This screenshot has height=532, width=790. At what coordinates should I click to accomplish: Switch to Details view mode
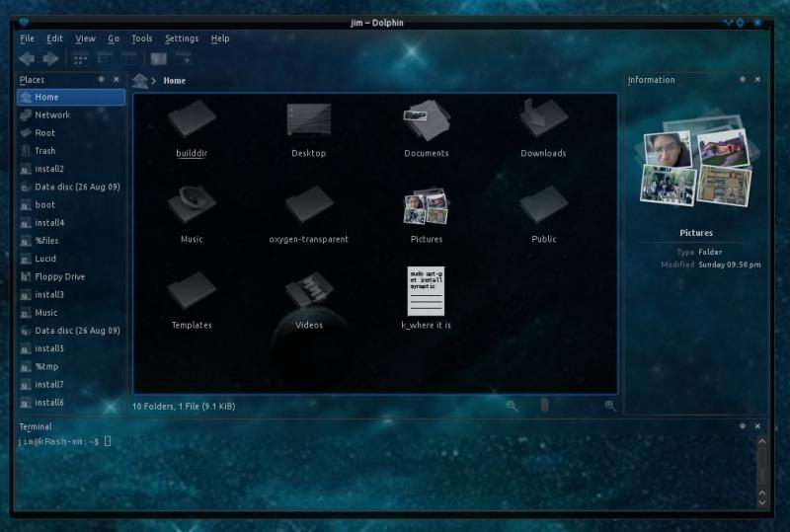tap(104, 59)
